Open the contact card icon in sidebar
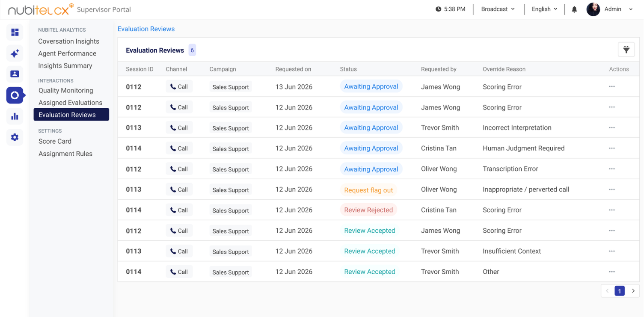644x317 pixels. pyautogui.click(x=15, y=74)
